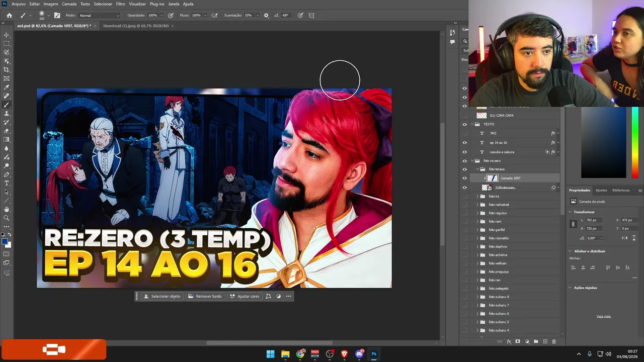This screenshot has width=644, height=362.
Task: Hide the TEXTO group
Action: click(464, 124)
